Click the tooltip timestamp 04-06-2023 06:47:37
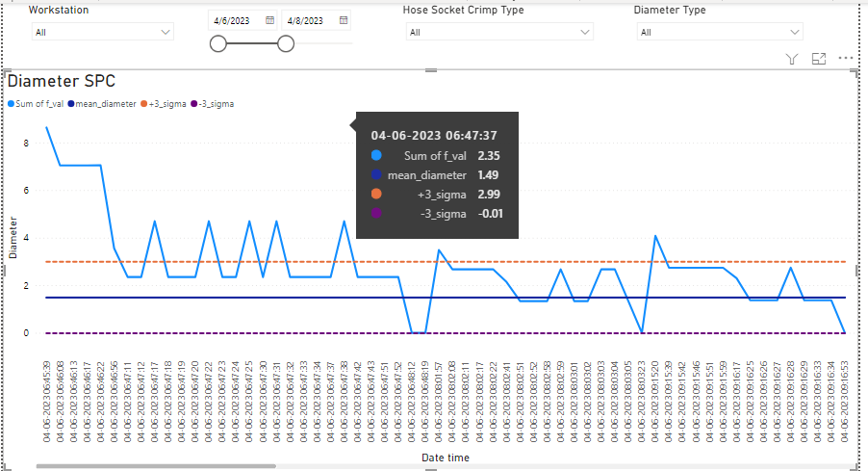This screenshot has height=471, width=868. click(x=434, y=136)
